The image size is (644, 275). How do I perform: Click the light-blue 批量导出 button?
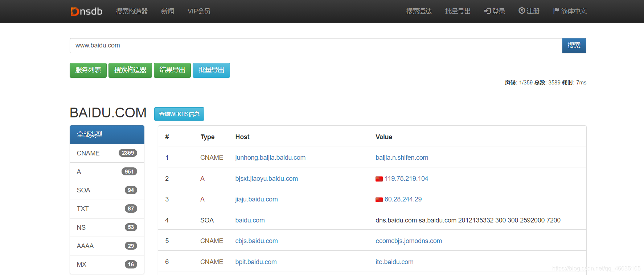point(211,70)
